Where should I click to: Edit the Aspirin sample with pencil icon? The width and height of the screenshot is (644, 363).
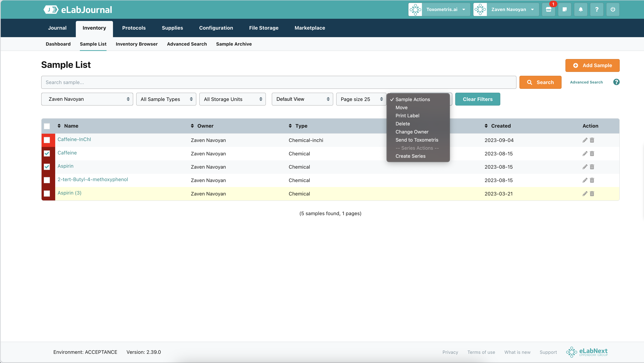(585, 167)
